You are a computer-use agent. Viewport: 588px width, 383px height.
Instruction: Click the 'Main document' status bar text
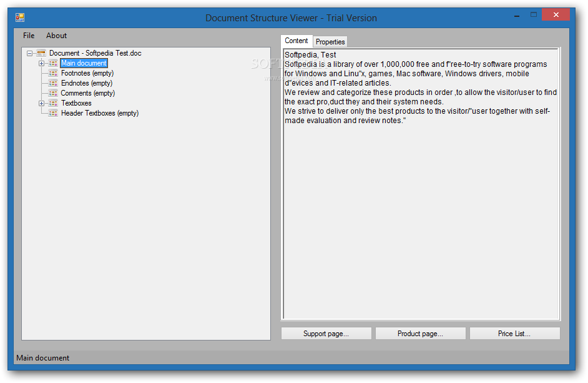[x=42, y=358]
